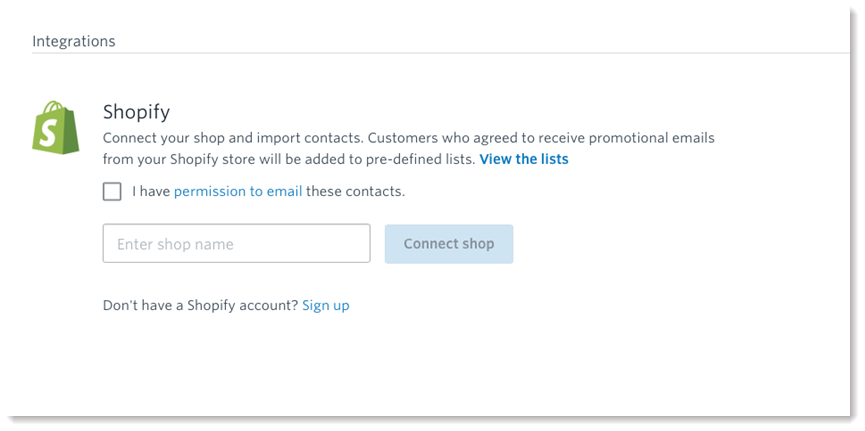Open the Shopify Sign up link
865x431 pixels.
point(325,306)
